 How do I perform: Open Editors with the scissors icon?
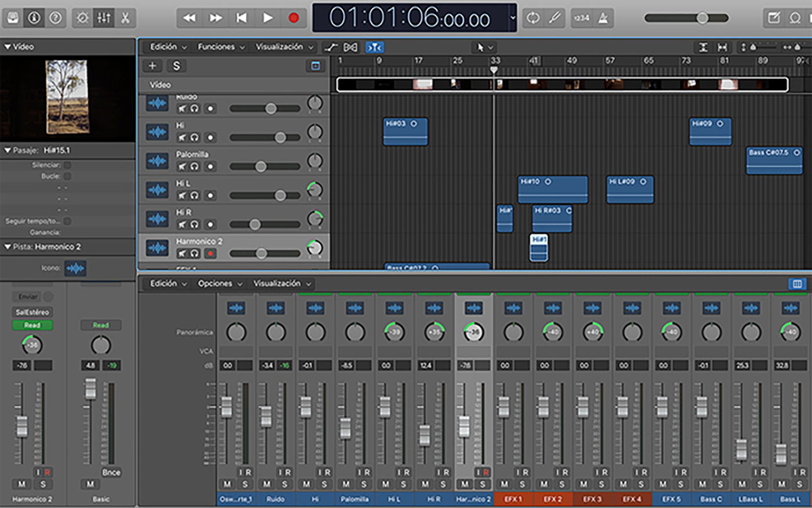(125, 18)
